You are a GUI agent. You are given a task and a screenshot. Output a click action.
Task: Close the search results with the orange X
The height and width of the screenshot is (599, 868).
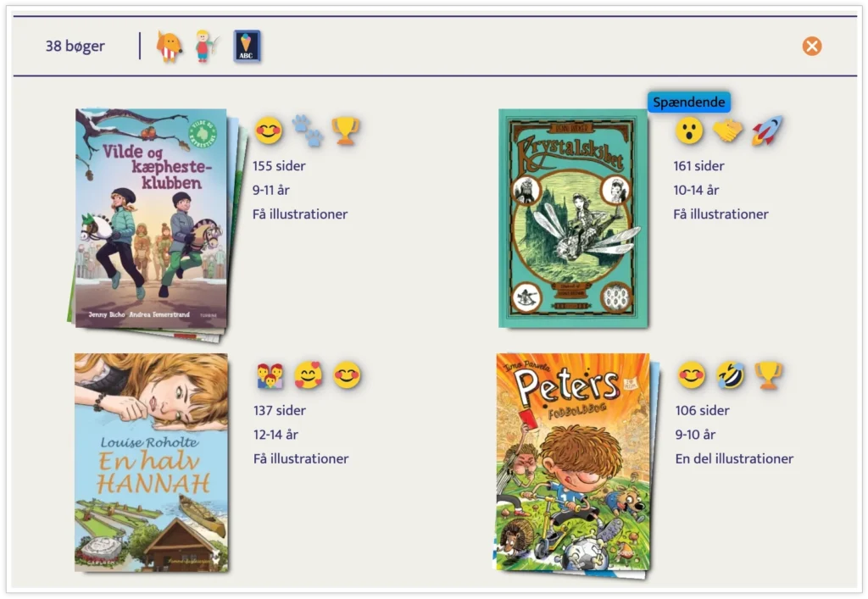click(x=812, y=46)
